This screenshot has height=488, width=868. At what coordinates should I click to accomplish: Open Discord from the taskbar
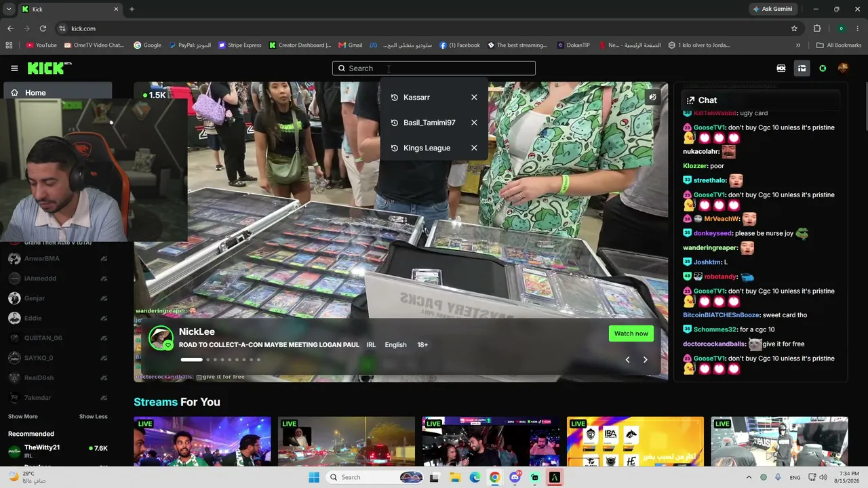pos(515,477)
